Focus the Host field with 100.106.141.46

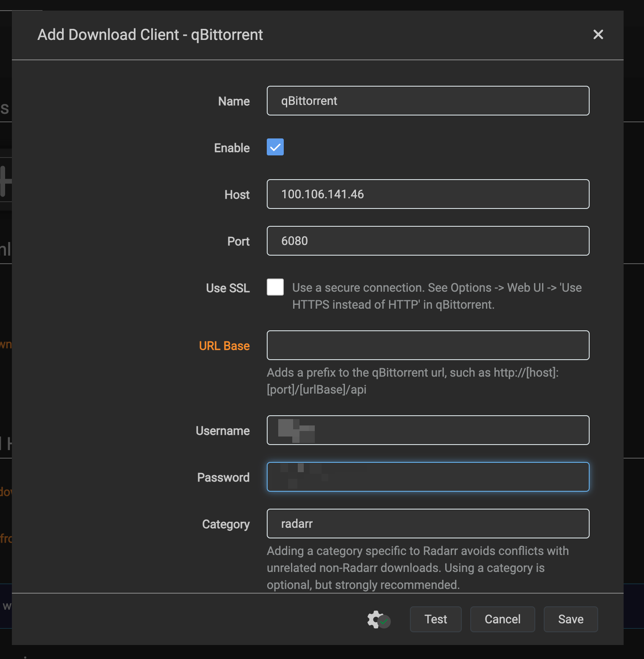(428, 194)
